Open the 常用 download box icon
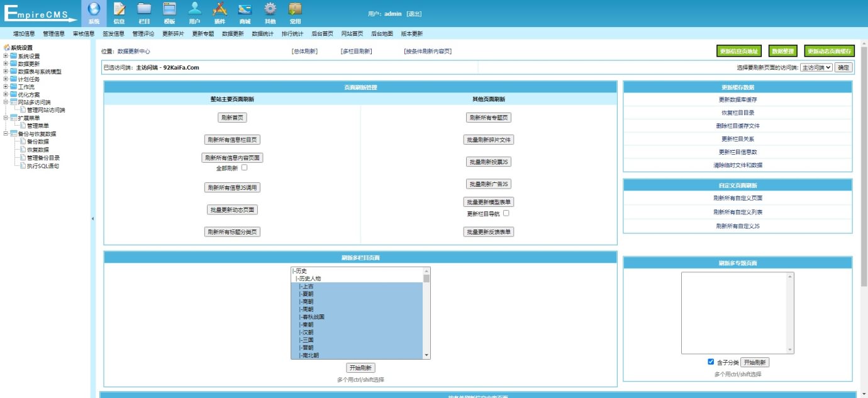868x398 pixels. pos(295,9)
